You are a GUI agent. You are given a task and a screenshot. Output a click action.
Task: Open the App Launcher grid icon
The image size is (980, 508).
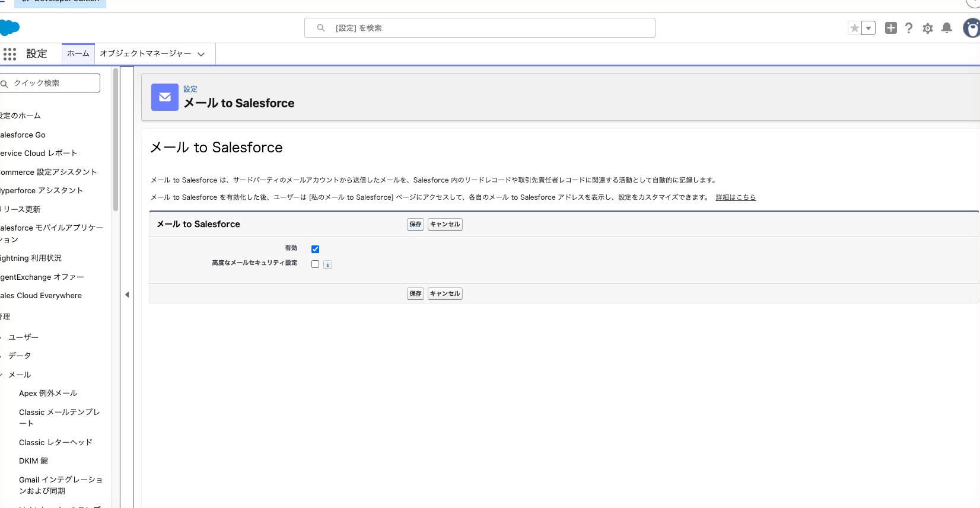coord(9,54)
